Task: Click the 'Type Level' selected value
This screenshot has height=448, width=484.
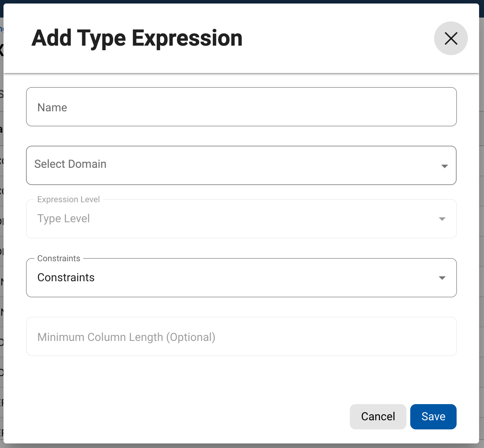Action: click(64, 218)
